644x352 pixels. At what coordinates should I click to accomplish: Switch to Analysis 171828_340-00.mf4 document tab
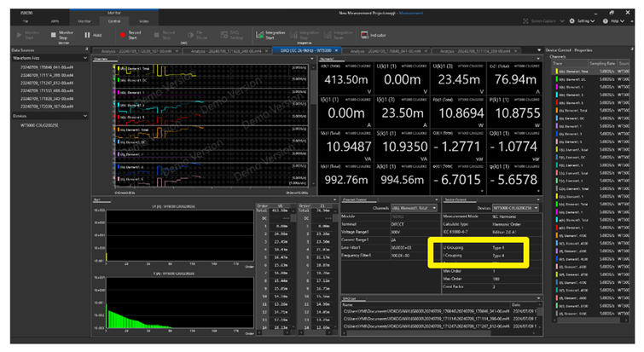(x=225, y=51)
